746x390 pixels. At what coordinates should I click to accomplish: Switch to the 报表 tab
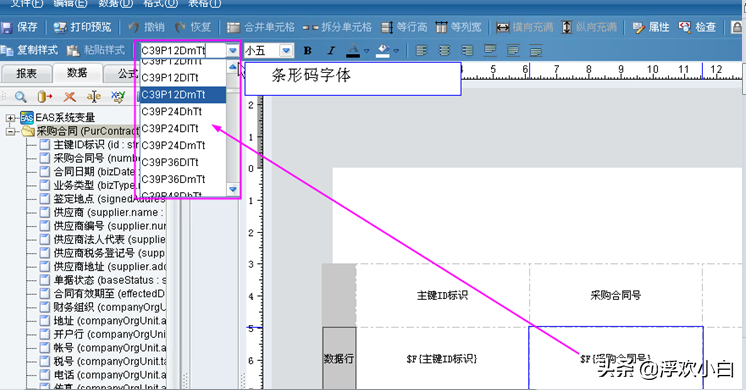click(26, 73)
